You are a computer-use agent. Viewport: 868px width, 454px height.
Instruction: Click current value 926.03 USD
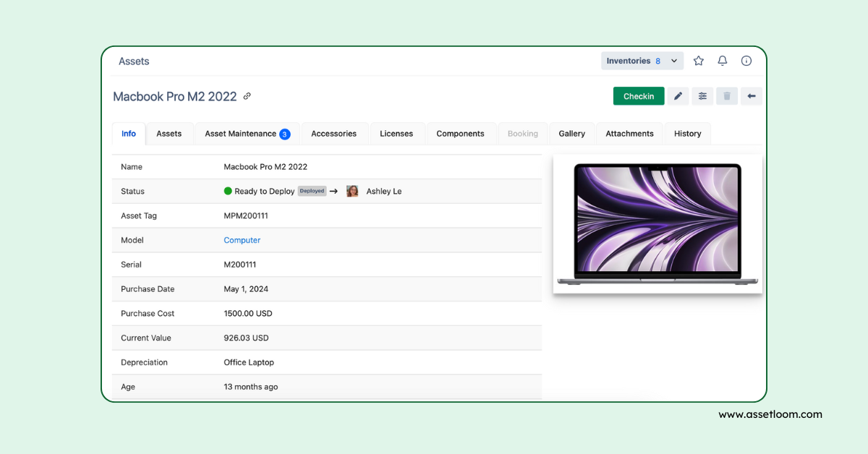246,338
